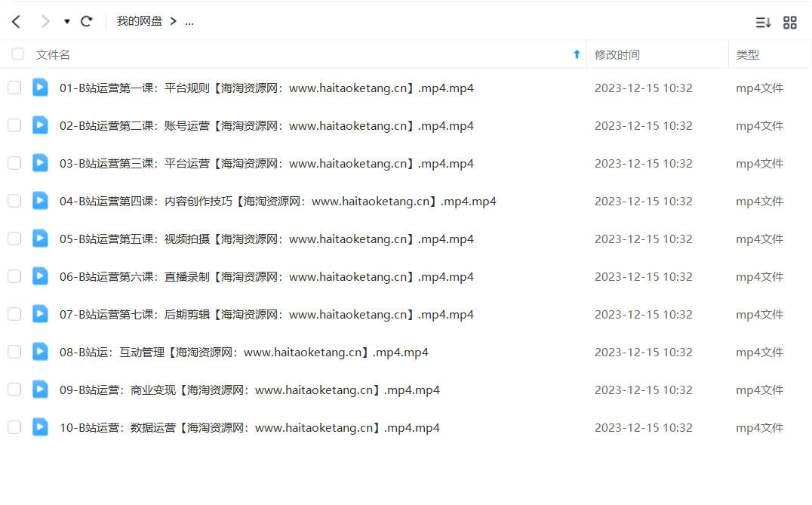Open the sort order menu icon
The height and width of the screenshot is (505, 812).
click(763, 23)
